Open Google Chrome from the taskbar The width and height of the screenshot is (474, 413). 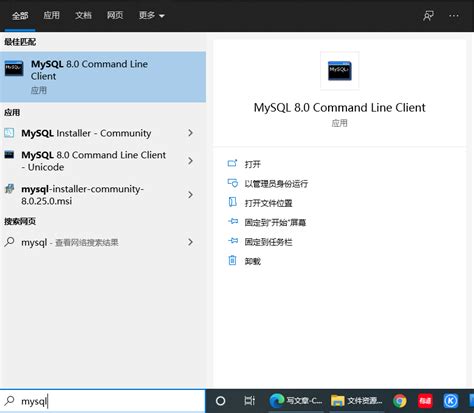pos(400,401)
